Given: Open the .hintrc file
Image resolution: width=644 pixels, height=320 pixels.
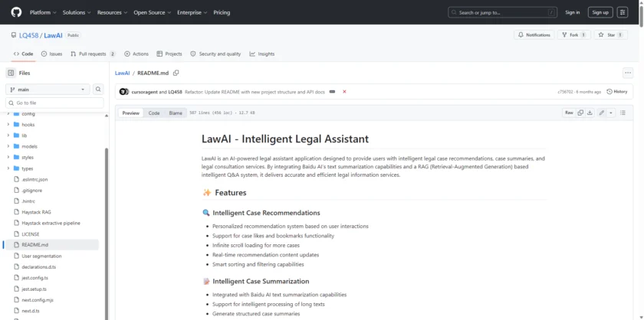Looking at the screenshot, I should click(x=28, y=201).
